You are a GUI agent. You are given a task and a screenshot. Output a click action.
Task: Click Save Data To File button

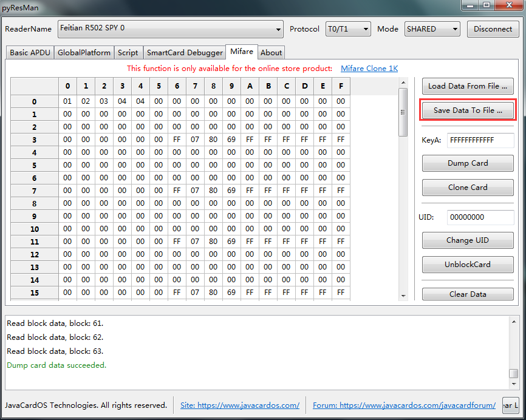467,110
